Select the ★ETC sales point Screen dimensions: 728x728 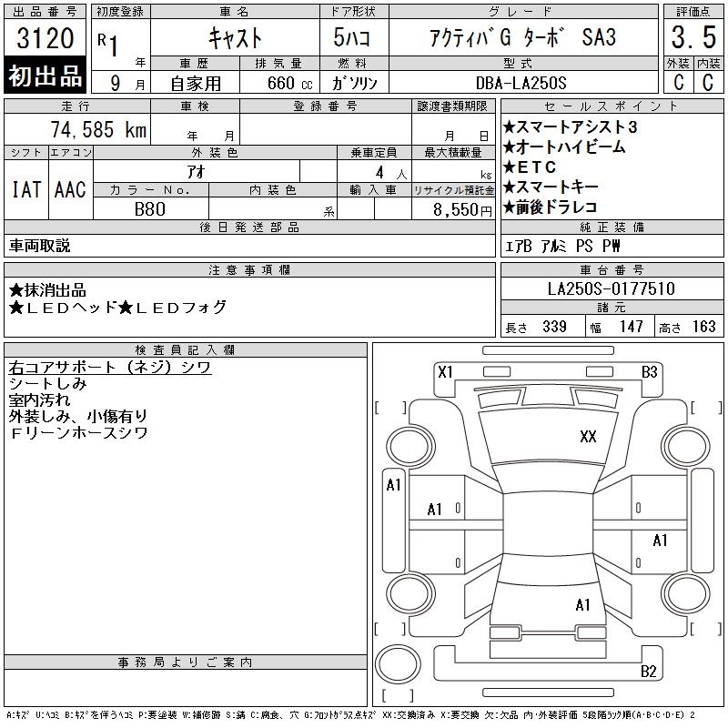[530, 167]
